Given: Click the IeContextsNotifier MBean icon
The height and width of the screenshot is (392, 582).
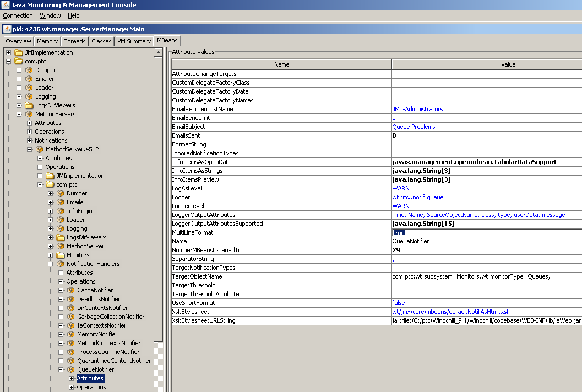Looking at the screenshot, I should click(71, 325).
